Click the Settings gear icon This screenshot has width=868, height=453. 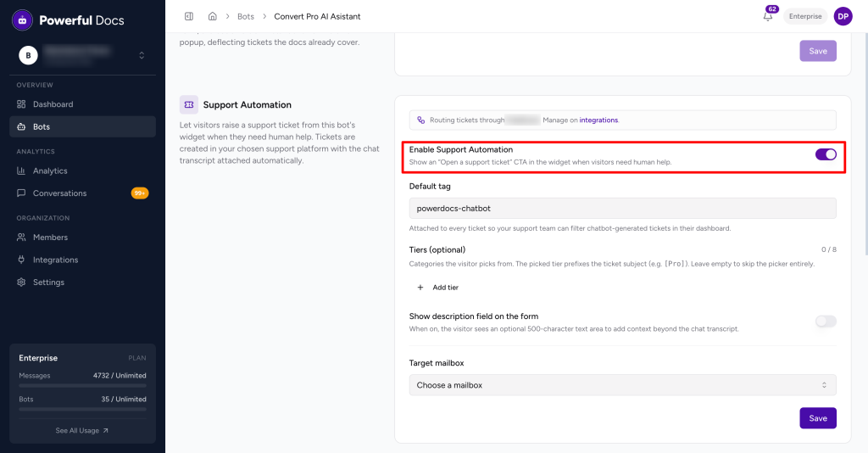click(x=21, y=282)
